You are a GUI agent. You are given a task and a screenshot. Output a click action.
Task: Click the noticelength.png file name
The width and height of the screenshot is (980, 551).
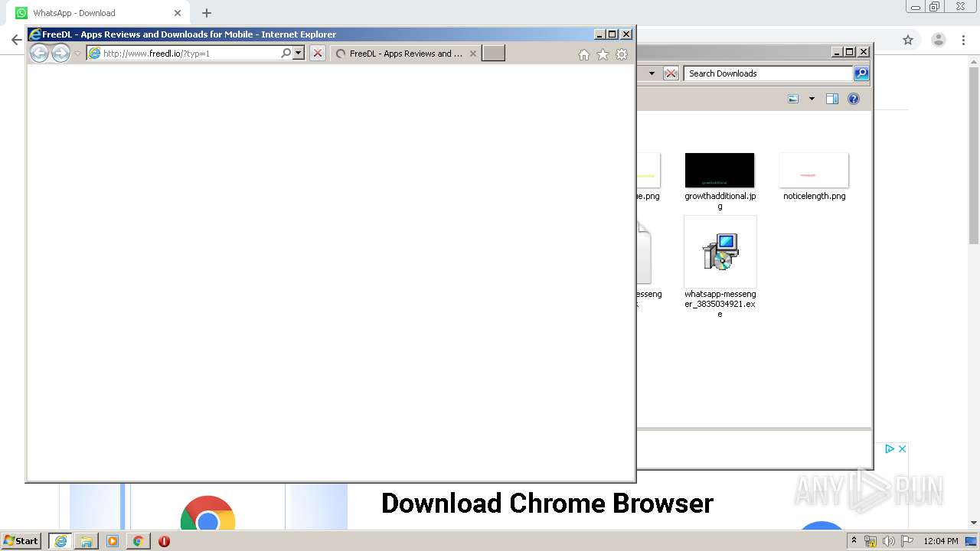pyautogui.click(x=815, y=196)
